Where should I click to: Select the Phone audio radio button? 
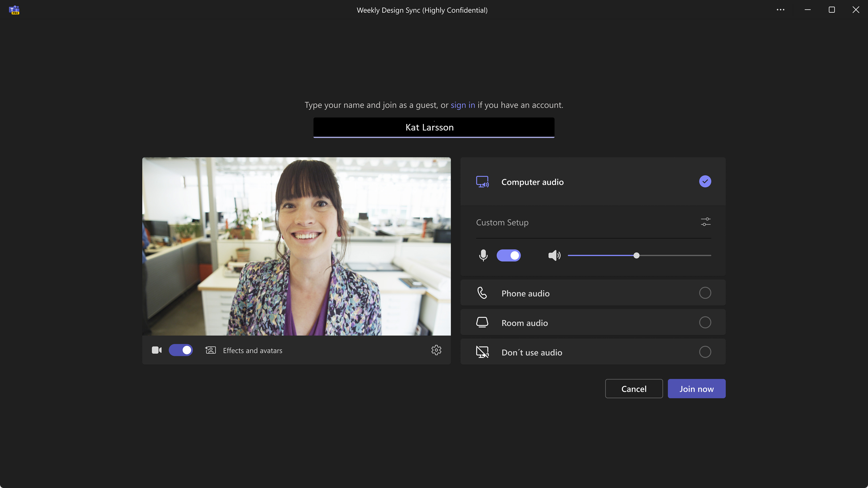(705, 293)
